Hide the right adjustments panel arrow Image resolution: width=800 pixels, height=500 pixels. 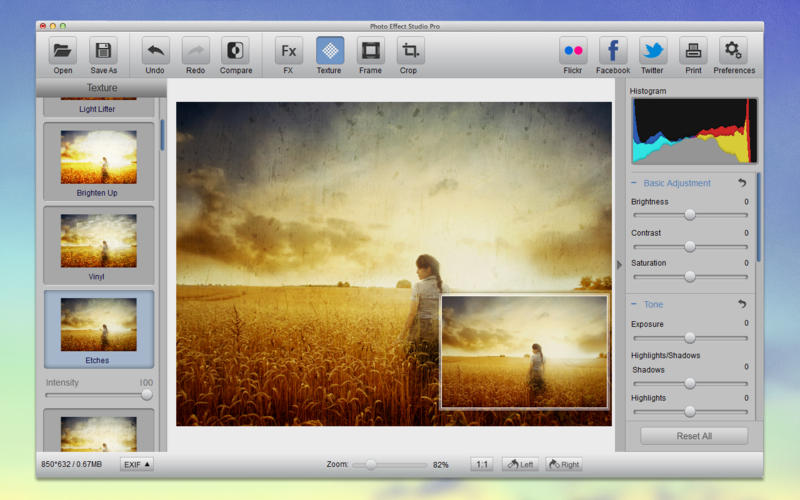[619, 264]
